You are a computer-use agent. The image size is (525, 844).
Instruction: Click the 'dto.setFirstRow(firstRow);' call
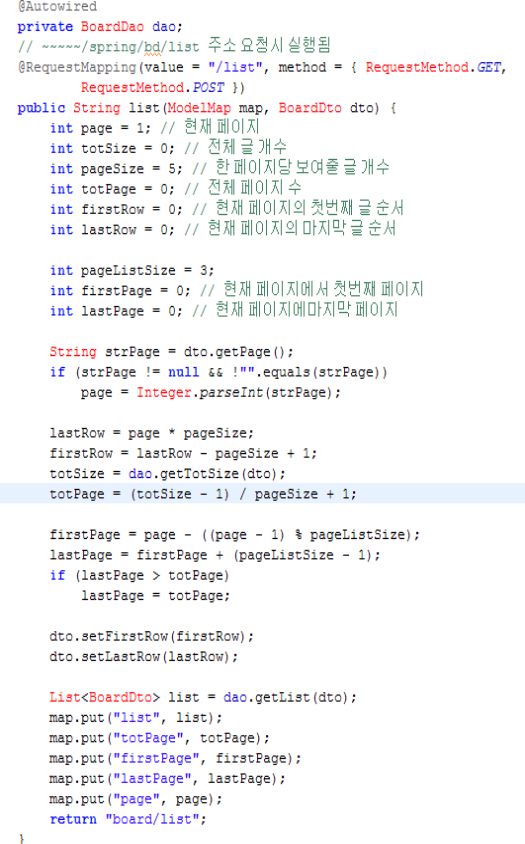151,636
